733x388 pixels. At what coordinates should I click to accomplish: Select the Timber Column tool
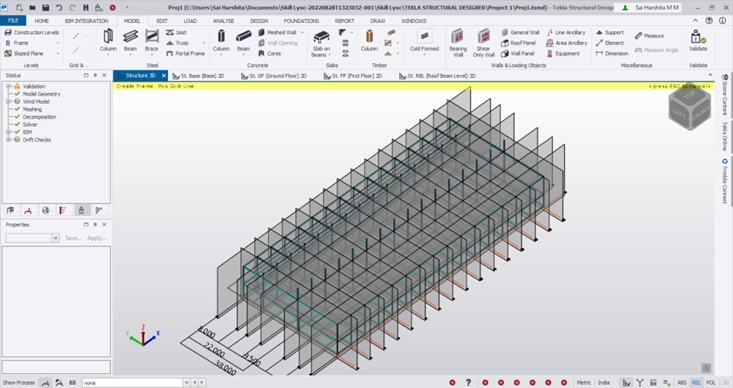click(369, 40)
